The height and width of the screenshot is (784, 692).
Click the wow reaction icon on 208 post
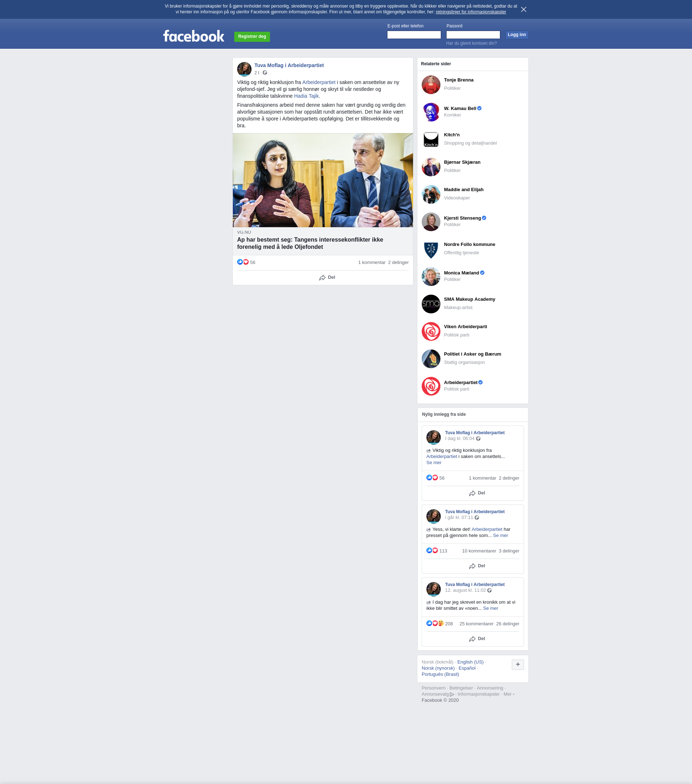click(440, 623)
